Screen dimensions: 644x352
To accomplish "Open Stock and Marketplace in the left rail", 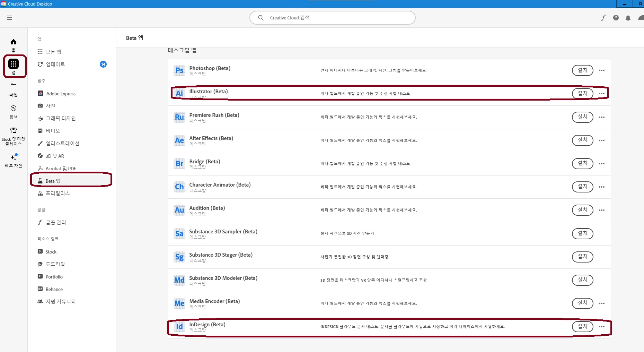I will coord(14,136).
